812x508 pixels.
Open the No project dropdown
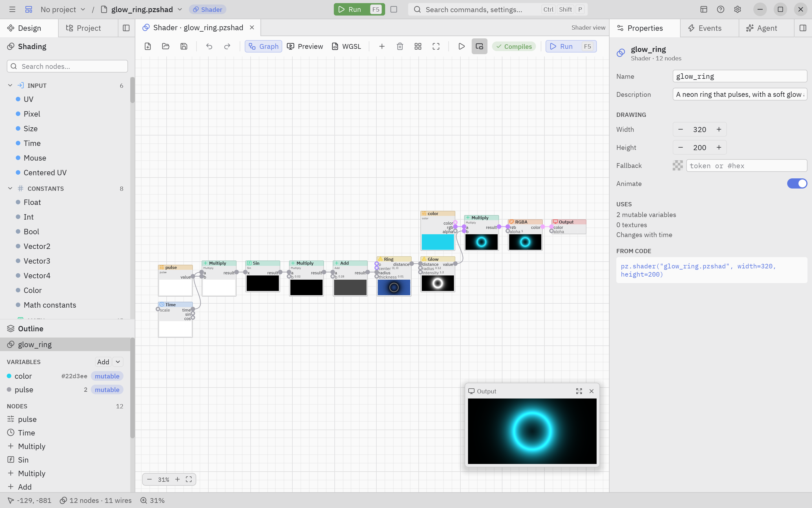63,9
